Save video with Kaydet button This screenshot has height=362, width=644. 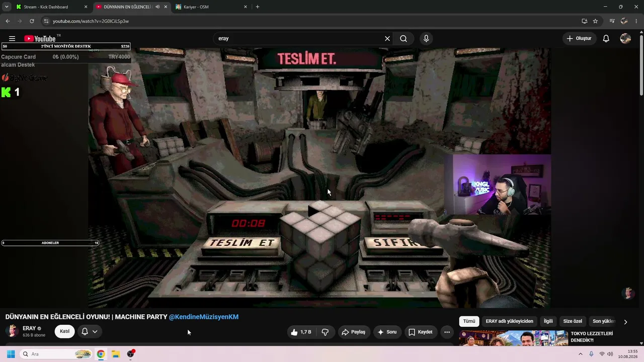click(x=421, y=332)
